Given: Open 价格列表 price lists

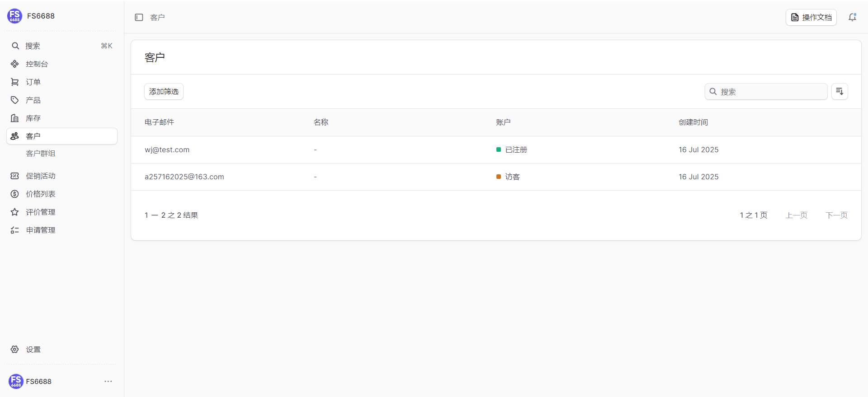Looking at the screenshot, I should tap(40, 194).
